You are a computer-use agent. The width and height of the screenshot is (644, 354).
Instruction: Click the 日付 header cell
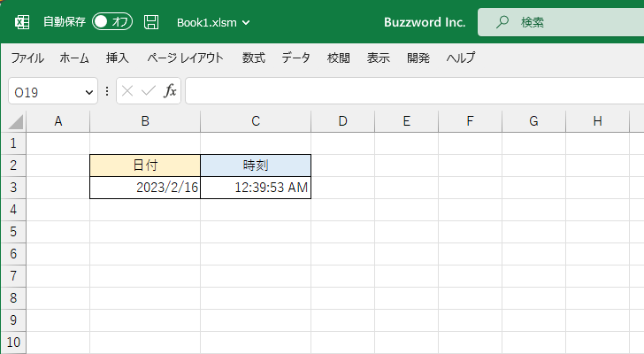[x=145, y=165]
